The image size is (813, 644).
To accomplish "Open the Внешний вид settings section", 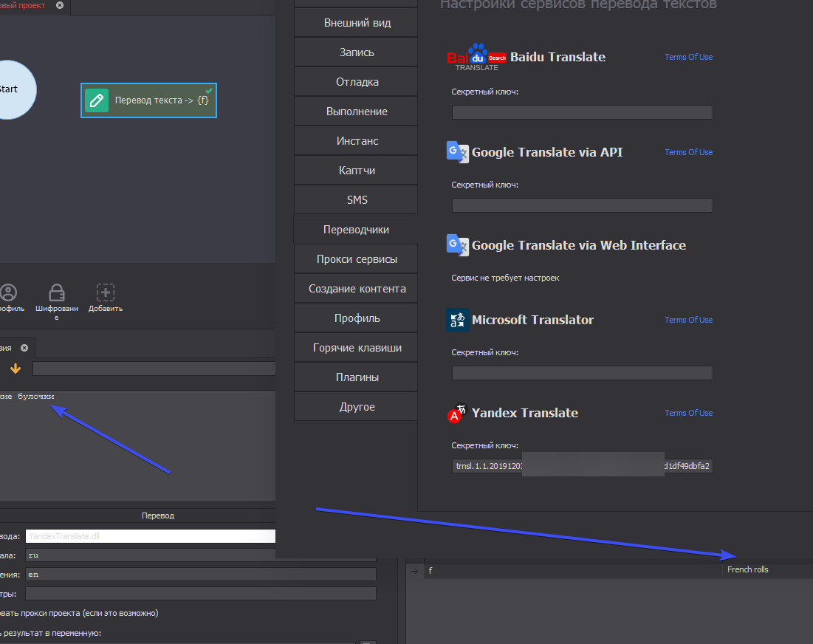I will pyautogui.click(x=356, y=23).
